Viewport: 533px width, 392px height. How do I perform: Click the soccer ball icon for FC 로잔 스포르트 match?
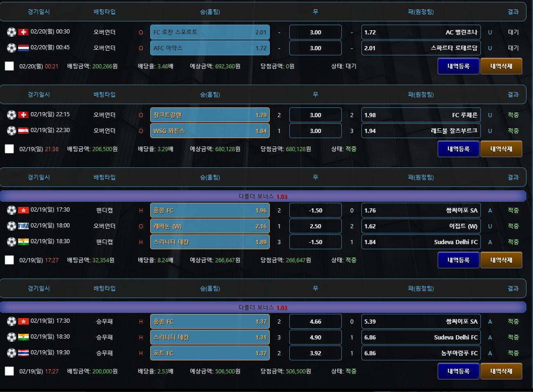click(12, 32)
